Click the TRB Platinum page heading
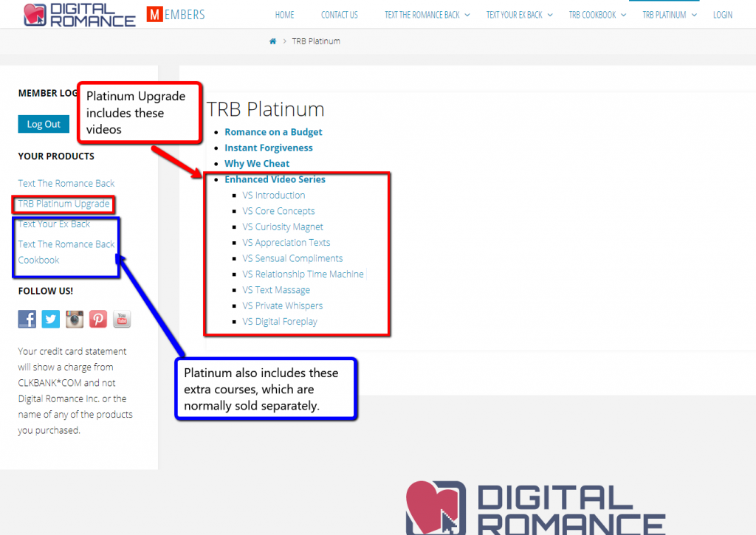Screen dimensions: 756x535 point(265,109)
